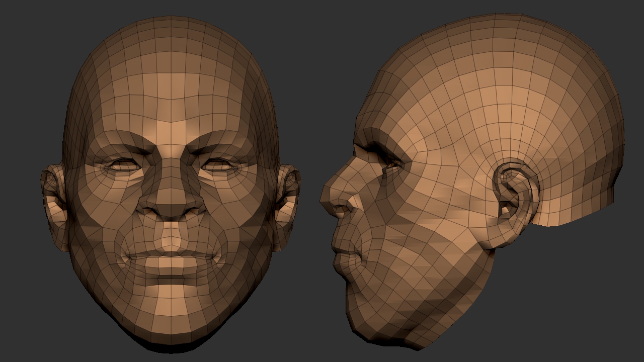The height and width of the screenshot is (362, 644).
Task: Select the ear on the profile-view head
Action: pyautogui.click(x=514, y=194)
